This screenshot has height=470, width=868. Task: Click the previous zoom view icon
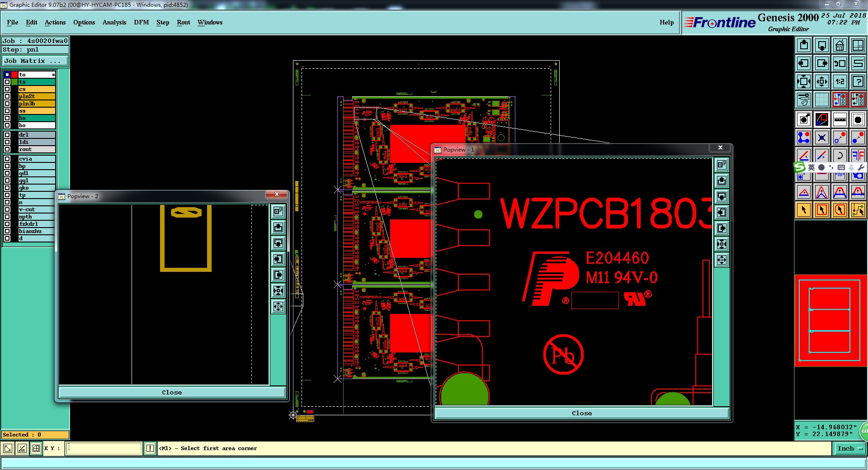(x=840, y=63)
